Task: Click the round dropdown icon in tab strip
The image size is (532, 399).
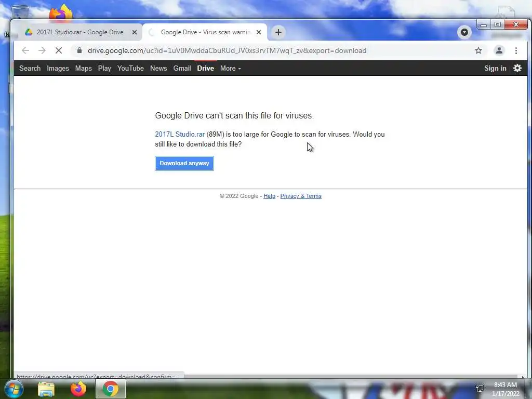Action: click(x=464, y=32)
